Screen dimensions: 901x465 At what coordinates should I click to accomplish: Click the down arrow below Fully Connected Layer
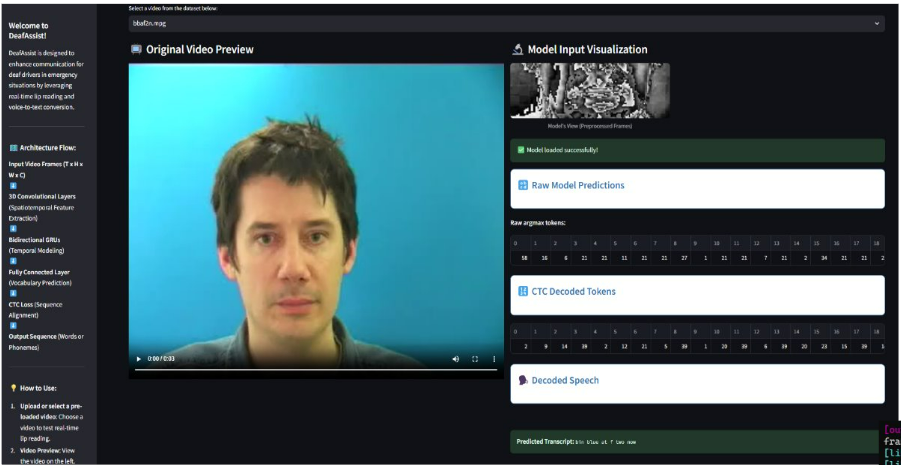click(13, 294)
